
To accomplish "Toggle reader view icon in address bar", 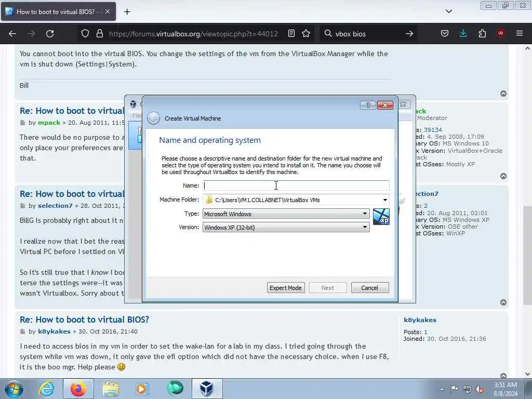I will pyautogui.click(x=291, y=33).
